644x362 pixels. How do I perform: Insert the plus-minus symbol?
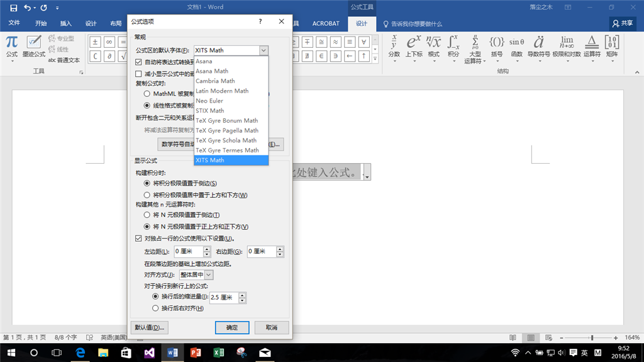(95, 42)
